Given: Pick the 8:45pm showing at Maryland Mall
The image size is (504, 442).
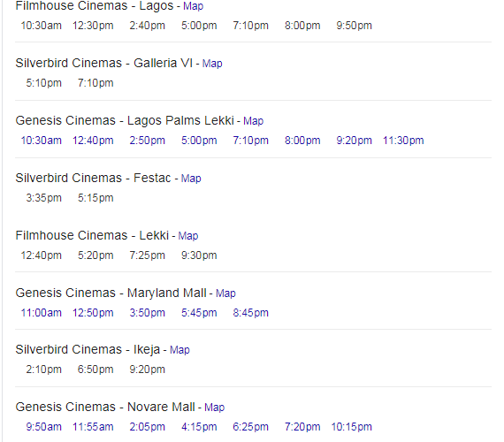Looking at the screenshot, I should (x=251, y=313).
